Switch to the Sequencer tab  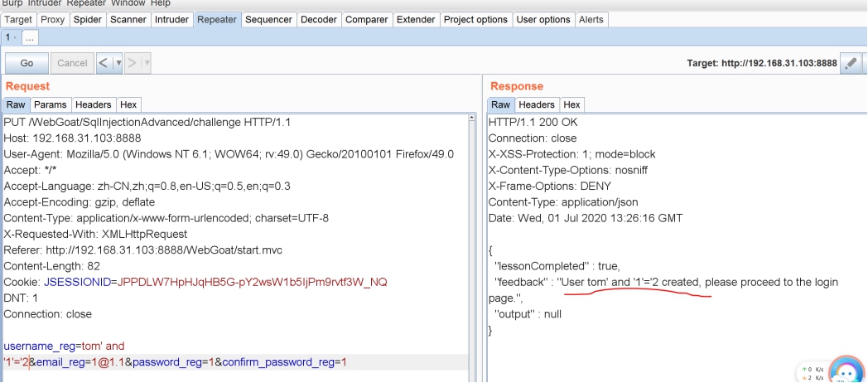tap(268, 19)
